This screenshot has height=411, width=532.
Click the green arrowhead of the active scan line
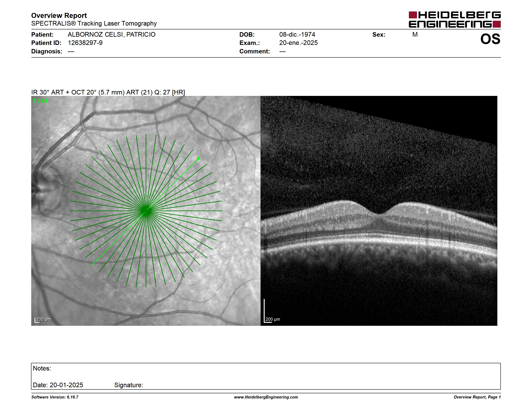198,159
